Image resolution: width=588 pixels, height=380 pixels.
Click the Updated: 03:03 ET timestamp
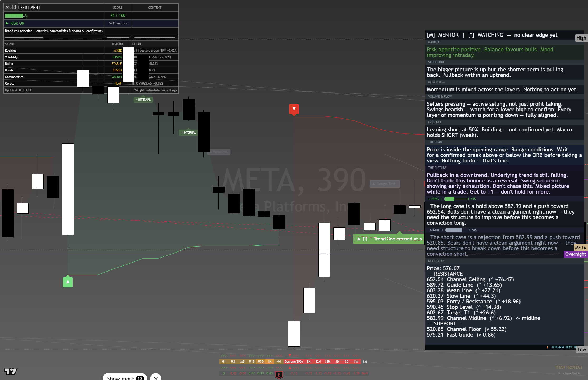(x=18, y=90)
